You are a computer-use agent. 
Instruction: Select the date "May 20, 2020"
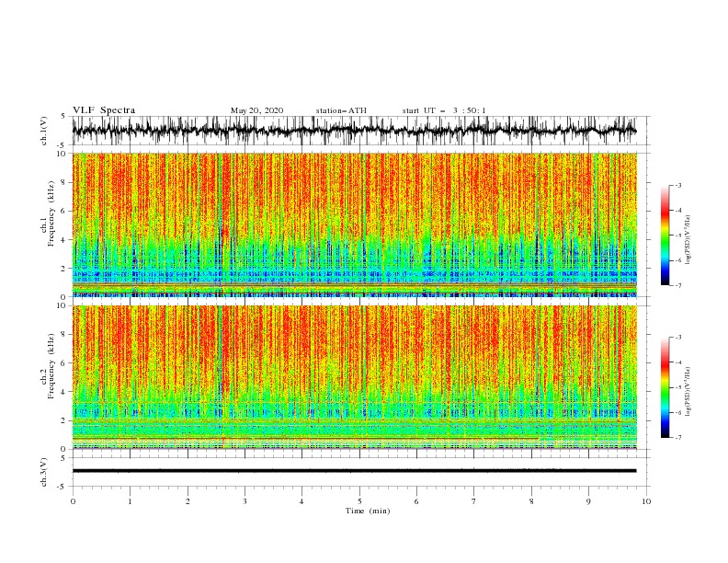click(x=256, y=110)
